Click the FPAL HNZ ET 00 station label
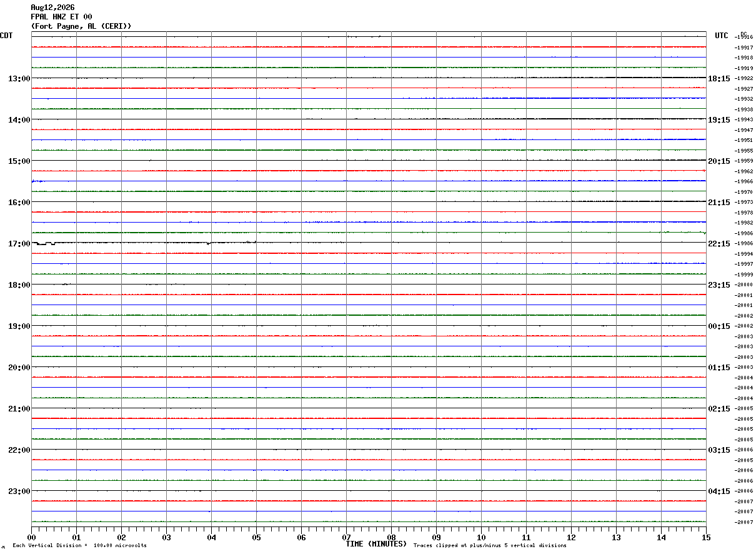The height and width of the screenshot is (554, 756). click(x=61, y=17)
